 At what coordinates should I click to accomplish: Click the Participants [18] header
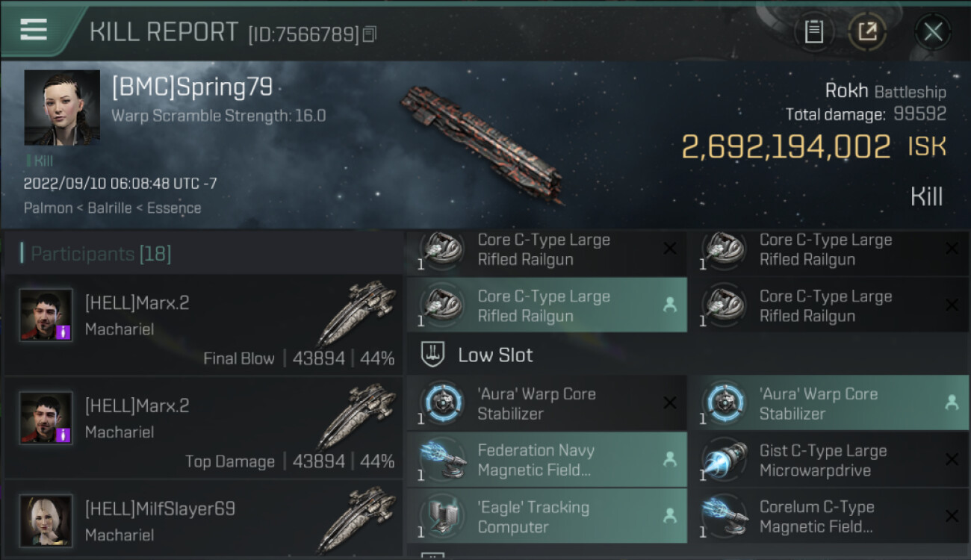pos(101,254)
